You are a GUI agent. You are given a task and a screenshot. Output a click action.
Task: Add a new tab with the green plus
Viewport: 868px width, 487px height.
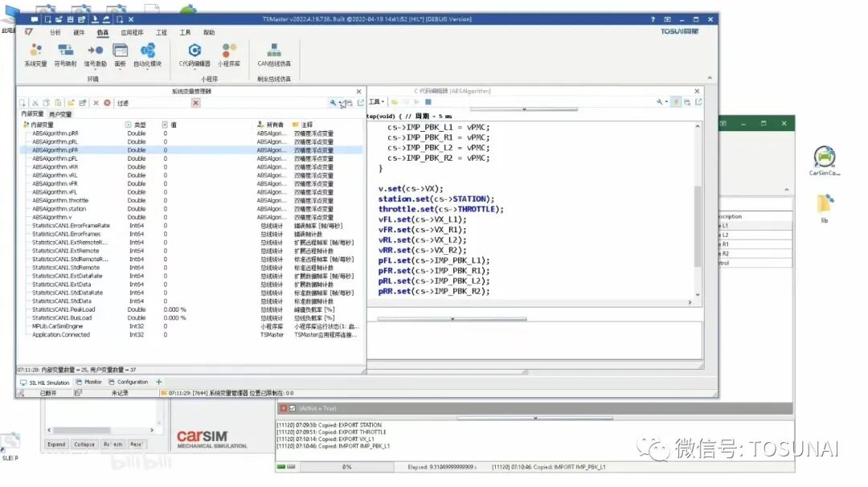(159, 382)
